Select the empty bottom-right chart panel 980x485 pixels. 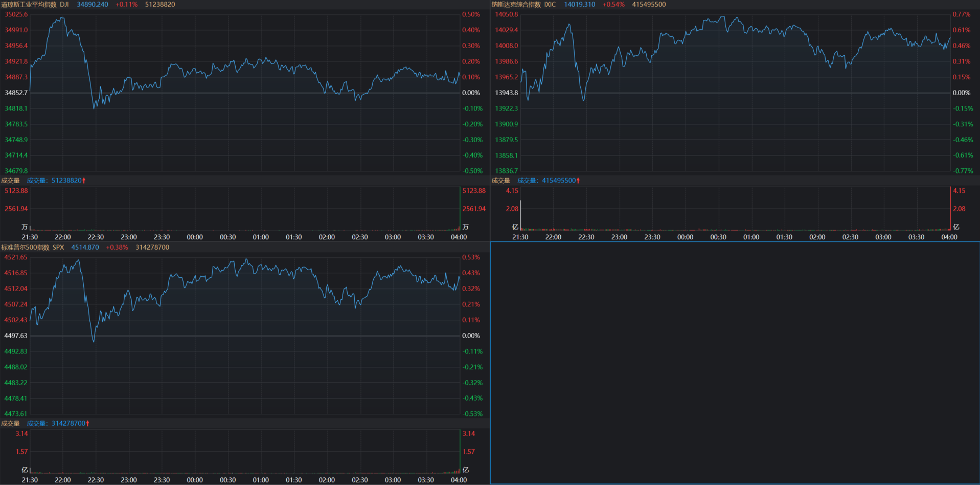735,363
